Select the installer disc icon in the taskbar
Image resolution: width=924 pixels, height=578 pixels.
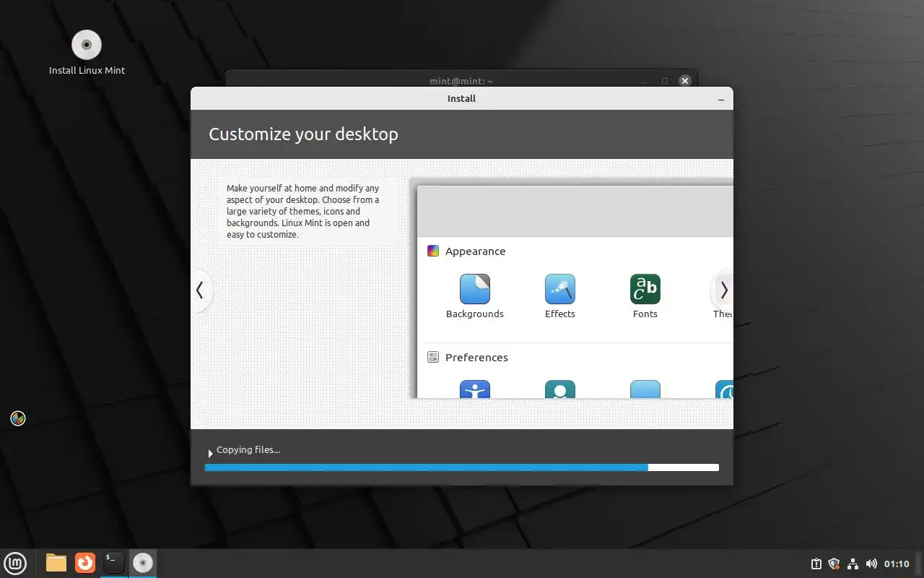coord(143,563)
